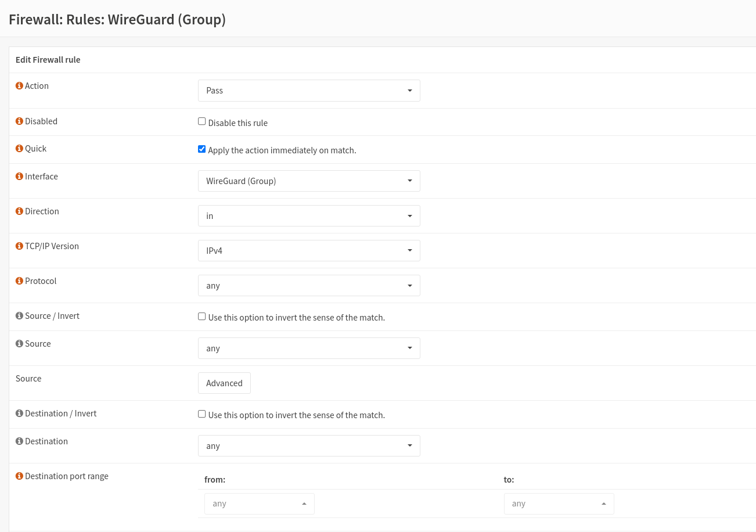Uncheck 'Apply the action immediately on match'
The width and height of the screenshot is (756, 532).
click(x=202, y=149)
